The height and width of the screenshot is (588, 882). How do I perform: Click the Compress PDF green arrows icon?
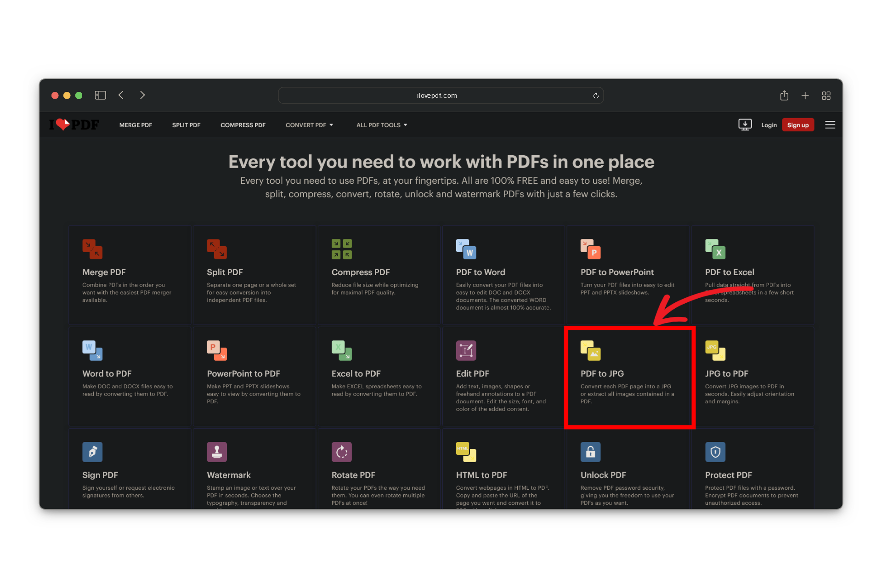pyautogui.click(x=341, y=249)
